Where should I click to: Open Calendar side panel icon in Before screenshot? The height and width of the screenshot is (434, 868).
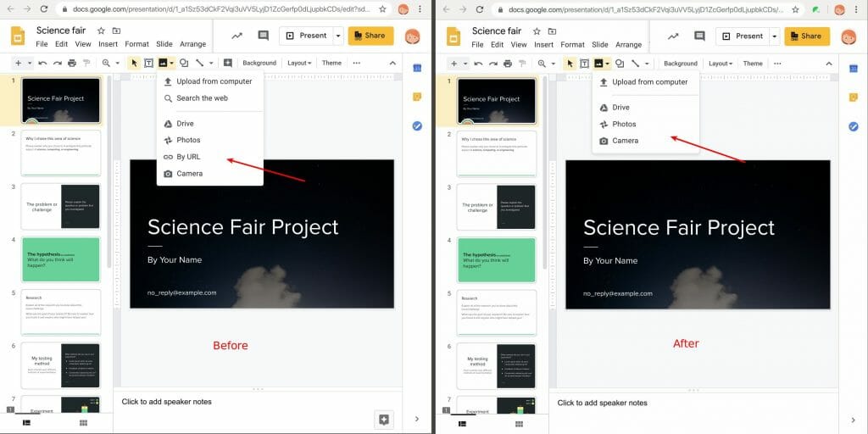pyautogui.click(x=417, y=68)
